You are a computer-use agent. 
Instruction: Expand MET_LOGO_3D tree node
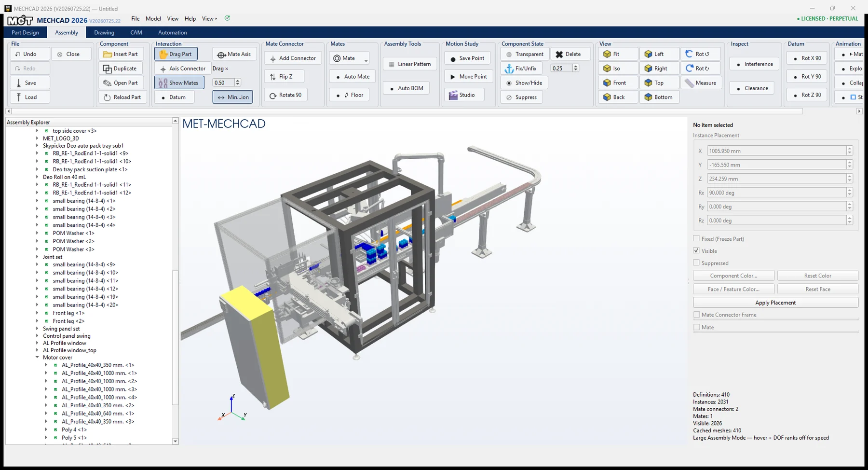(37, 138)
